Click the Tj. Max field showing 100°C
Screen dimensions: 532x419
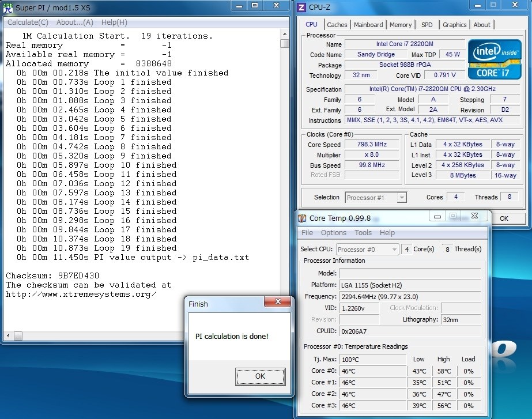click(x=373, y=360)
